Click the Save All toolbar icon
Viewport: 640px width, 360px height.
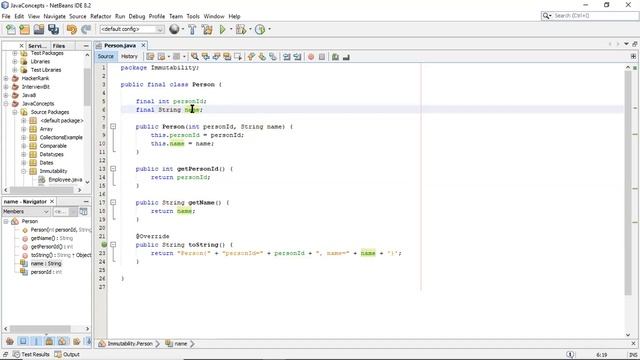[x=53, y=29]
